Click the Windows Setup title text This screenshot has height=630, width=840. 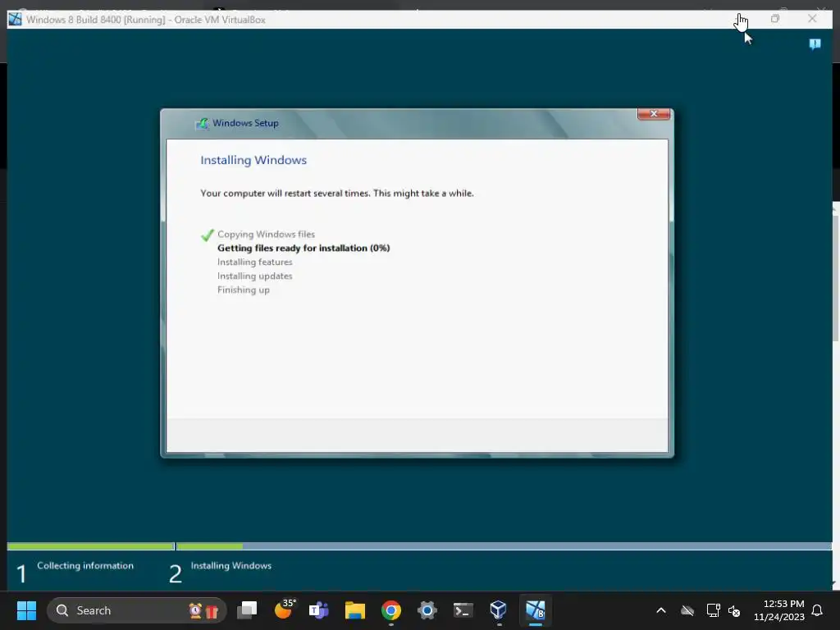click(x=245, y=123)
